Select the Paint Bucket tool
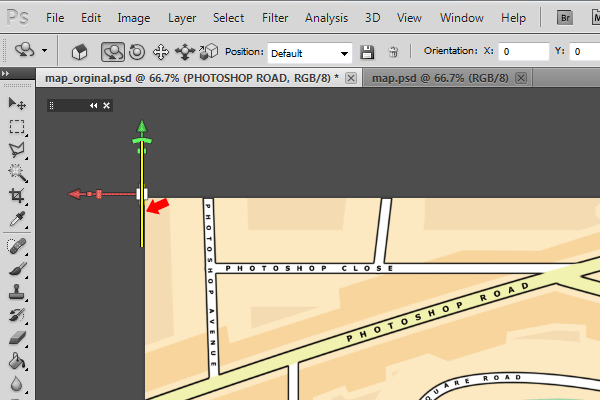600x400 pixels. (x=17, y=361)
